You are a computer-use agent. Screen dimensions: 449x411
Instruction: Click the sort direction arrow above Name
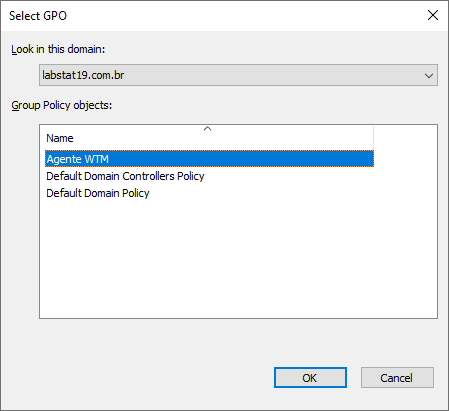point(207,129)
